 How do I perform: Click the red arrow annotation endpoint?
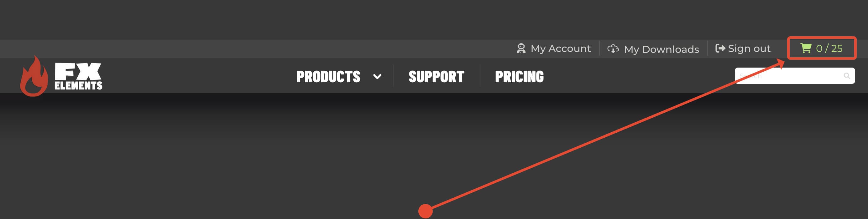click(425, 211)
